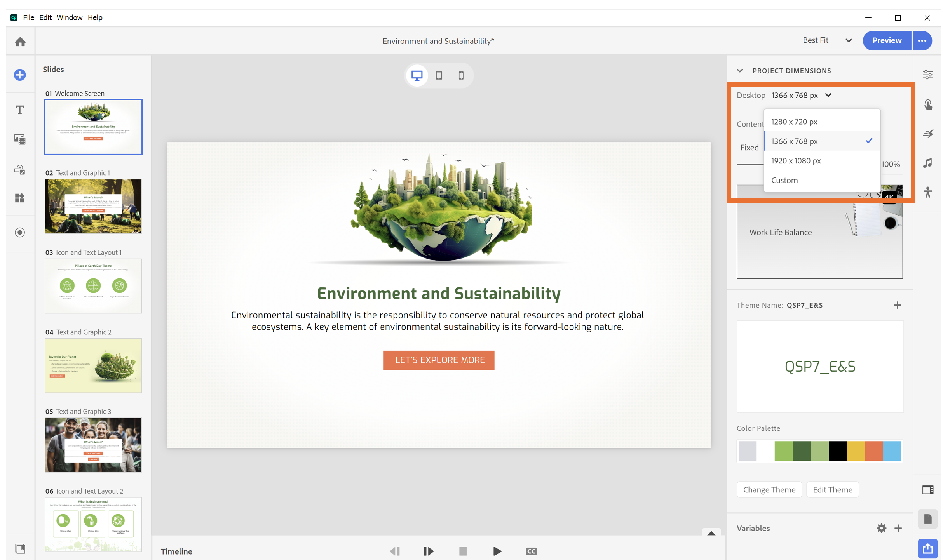Open the Interactive components panel

(x=19, y=170)
